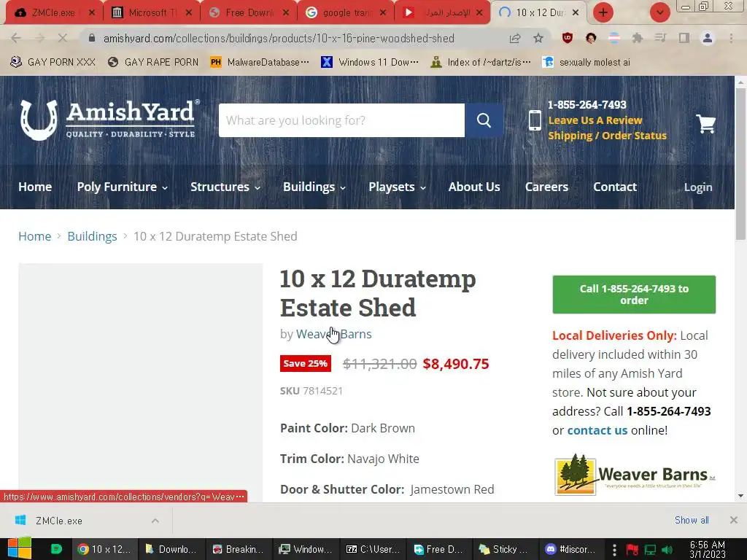Open the Careers page

tap(546, 187)
